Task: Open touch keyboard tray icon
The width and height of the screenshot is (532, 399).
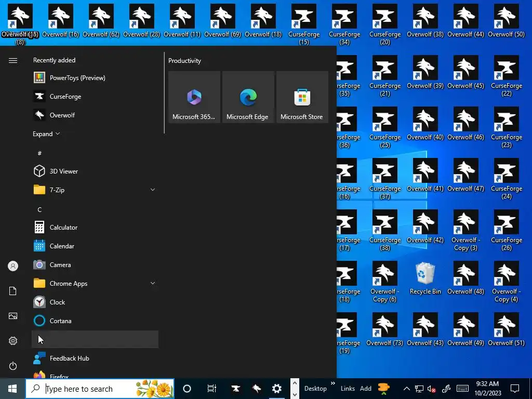Action: (x=462, y=389)
